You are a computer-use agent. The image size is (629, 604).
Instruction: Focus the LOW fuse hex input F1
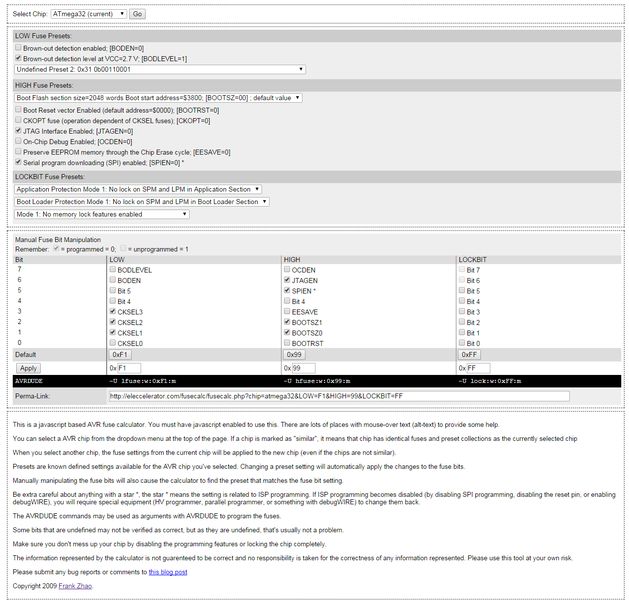click(x=129, y=368)
